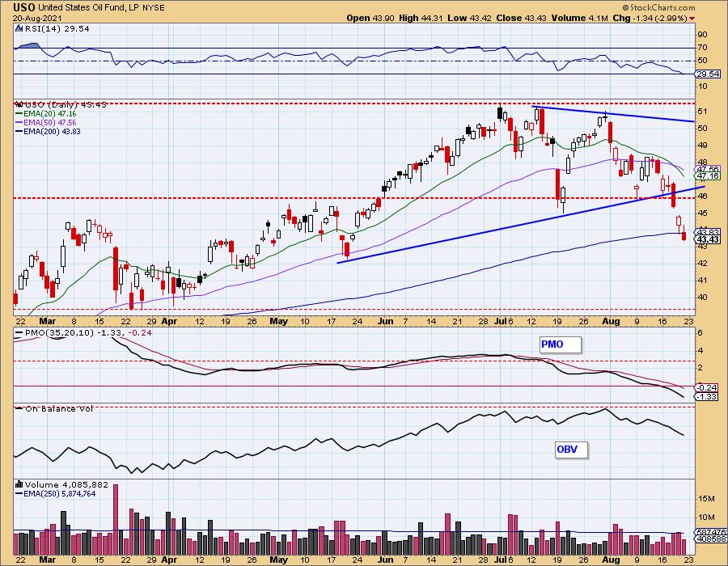Click the 51 level on price axis

click(x=702, y=112)
